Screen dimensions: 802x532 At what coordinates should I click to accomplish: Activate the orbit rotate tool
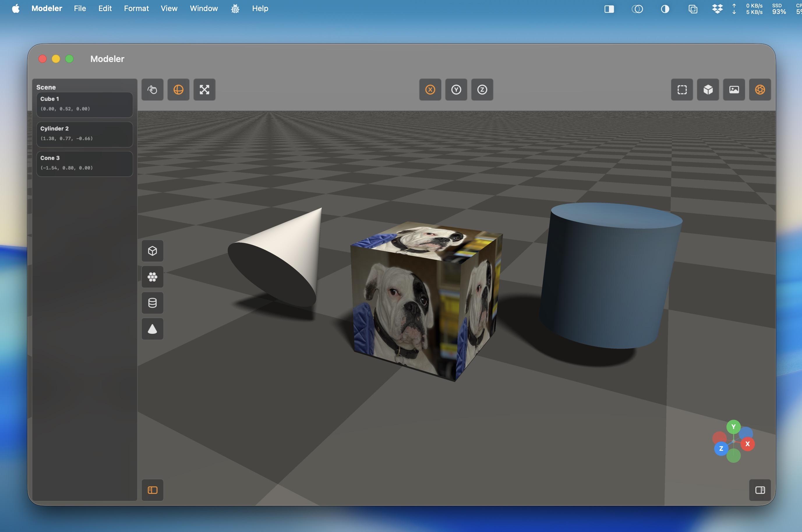coord(178,90)
